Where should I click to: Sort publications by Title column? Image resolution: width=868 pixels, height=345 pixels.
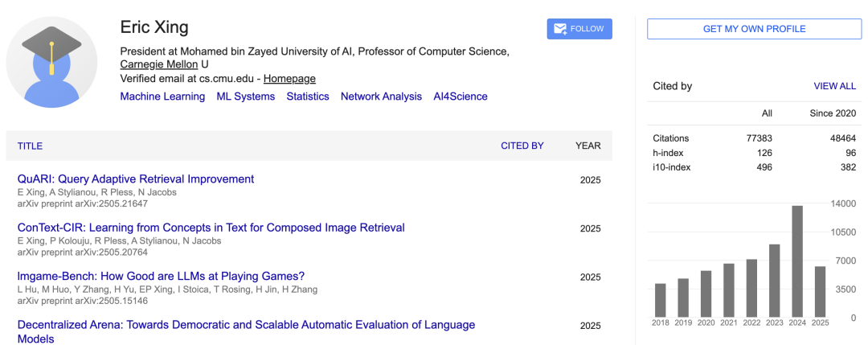(30, 146)
